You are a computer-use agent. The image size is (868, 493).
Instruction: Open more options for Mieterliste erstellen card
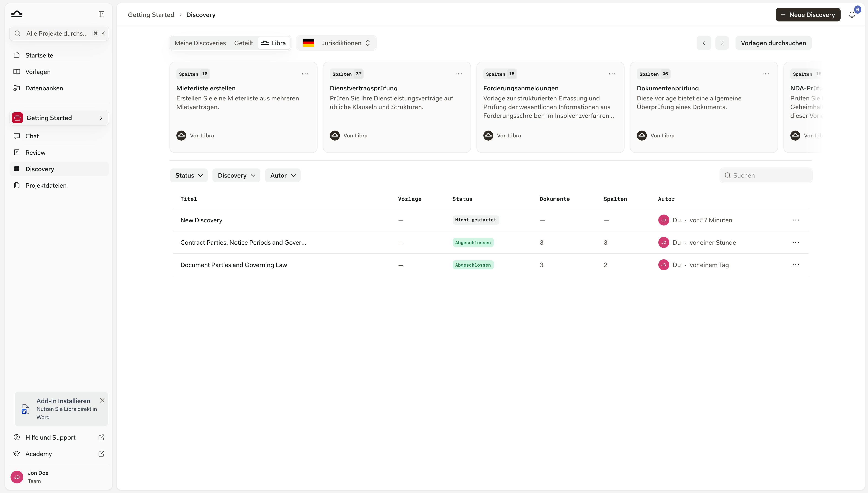click(x=305, y=74)
